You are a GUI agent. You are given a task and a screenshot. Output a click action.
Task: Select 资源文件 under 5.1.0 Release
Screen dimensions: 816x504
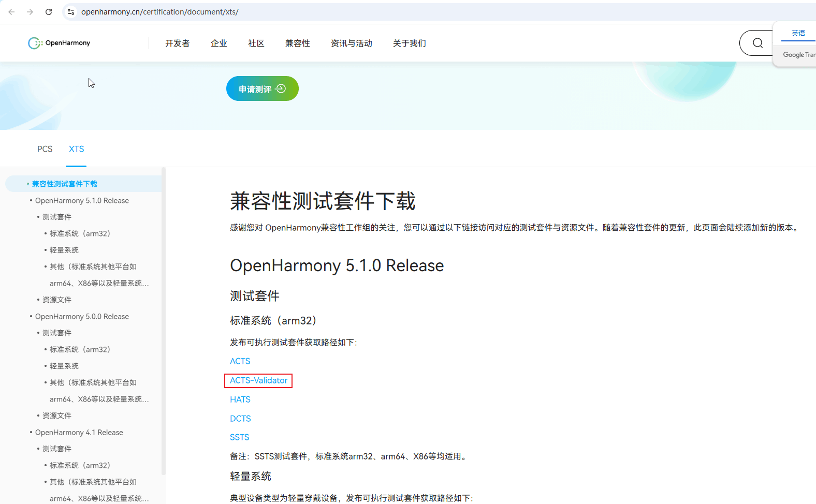57,300
